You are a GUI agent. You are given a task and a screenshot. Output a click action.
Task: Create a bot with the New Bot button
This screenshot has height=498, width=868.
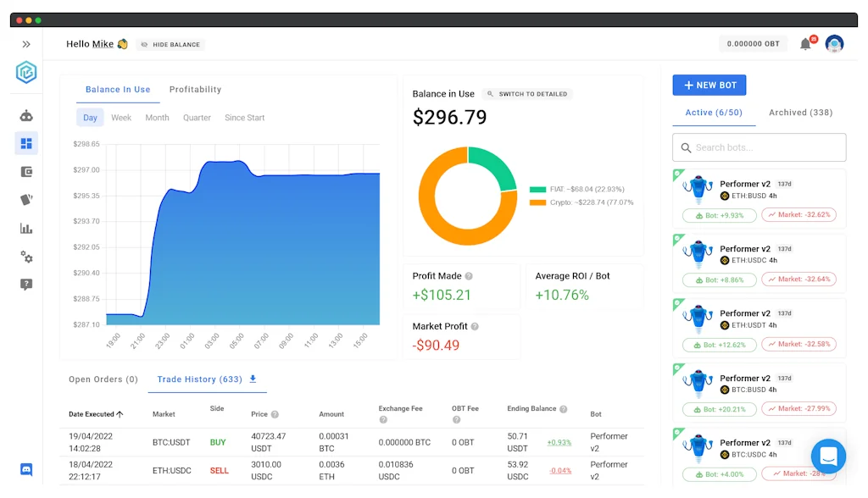pos(709,85)
